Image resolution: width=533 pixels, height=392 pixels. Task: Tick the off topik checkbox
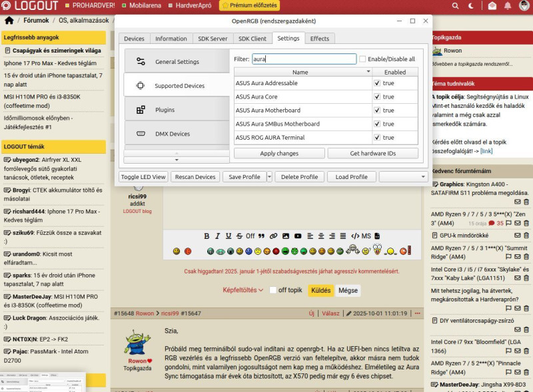[x=272, y=290]
